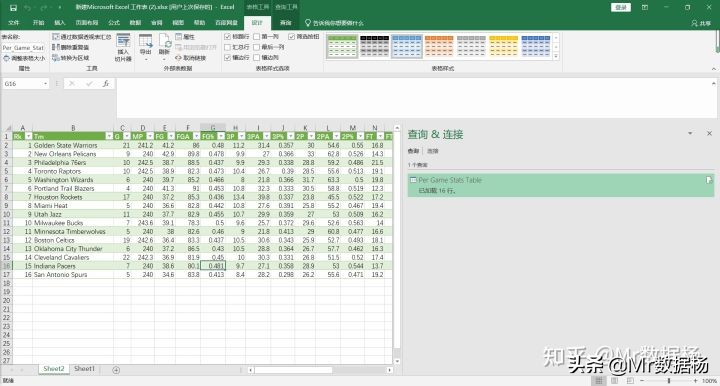Image resolution: width=720 pixels, height=386 pixels.
Task: Refresh external table data
Action: point(164,48)
